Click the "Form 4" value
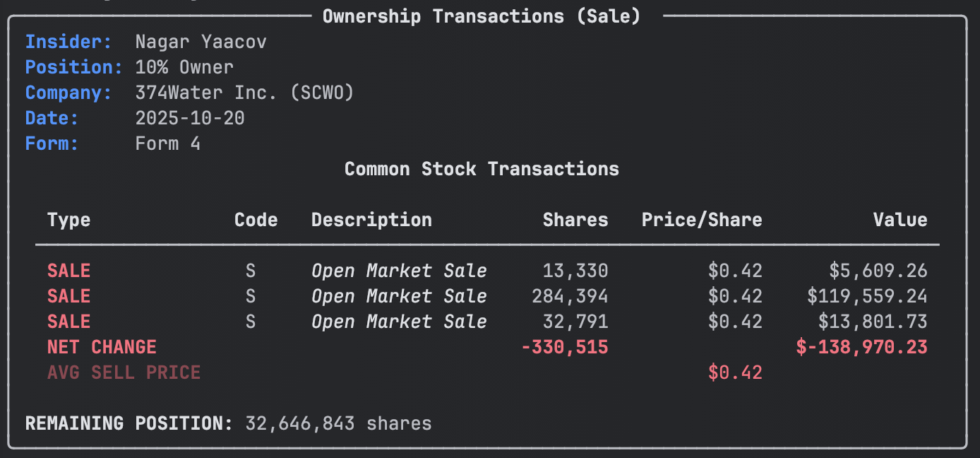980x458 pixels. 168,143
